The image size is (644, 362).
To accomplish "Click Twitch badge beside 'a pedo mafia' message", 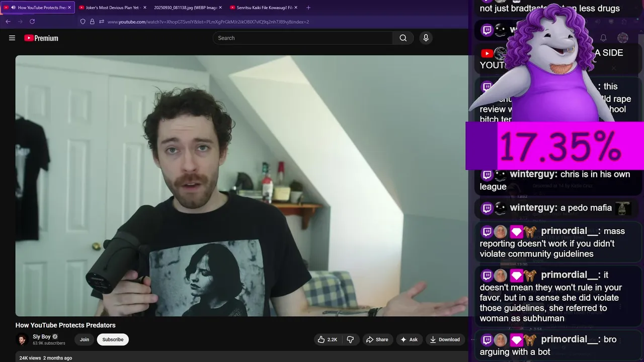I will tap(487, 208).
